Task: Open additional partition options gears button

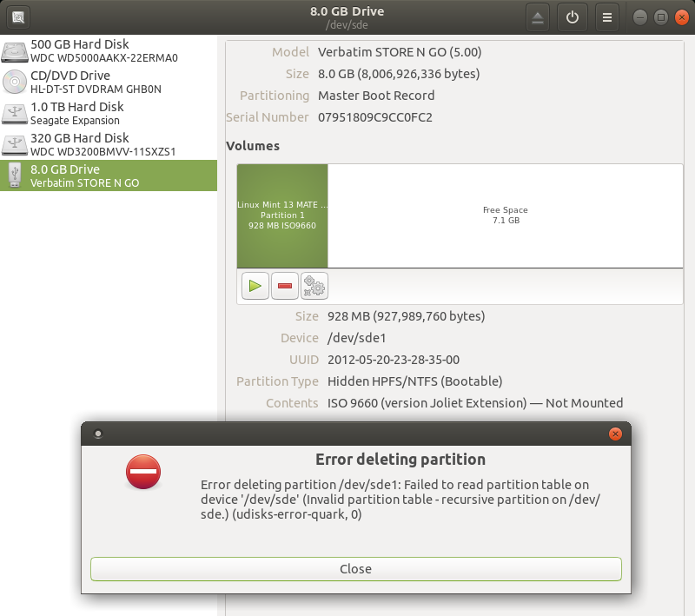Action: (314, 286)
